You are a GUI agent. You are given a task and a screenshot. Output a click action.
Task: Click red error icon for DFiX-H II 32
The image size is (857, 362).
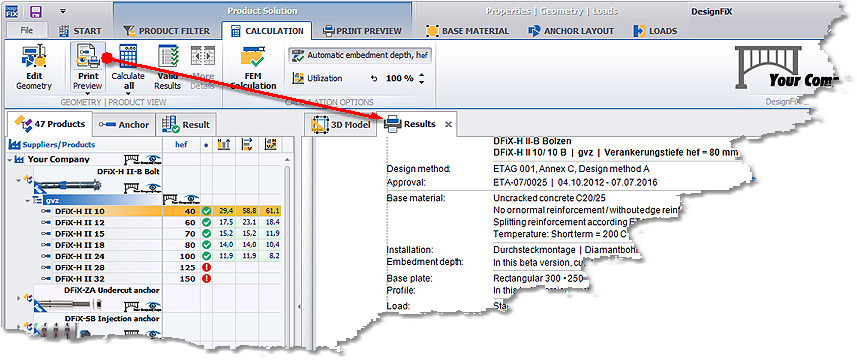pyautogui.click(x=206, y=278)
